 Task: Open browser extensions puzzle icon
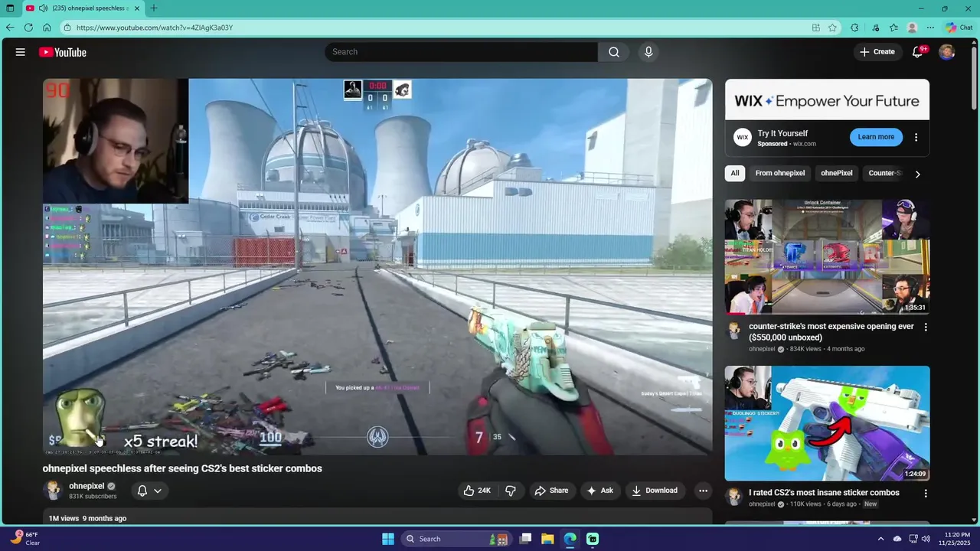(854, 28)
